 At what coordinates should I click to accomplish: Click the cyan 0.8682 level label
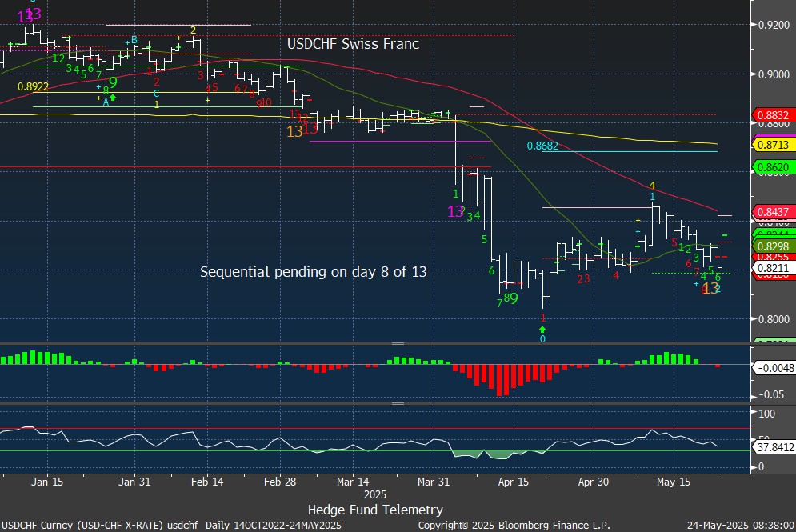point(542,146)
